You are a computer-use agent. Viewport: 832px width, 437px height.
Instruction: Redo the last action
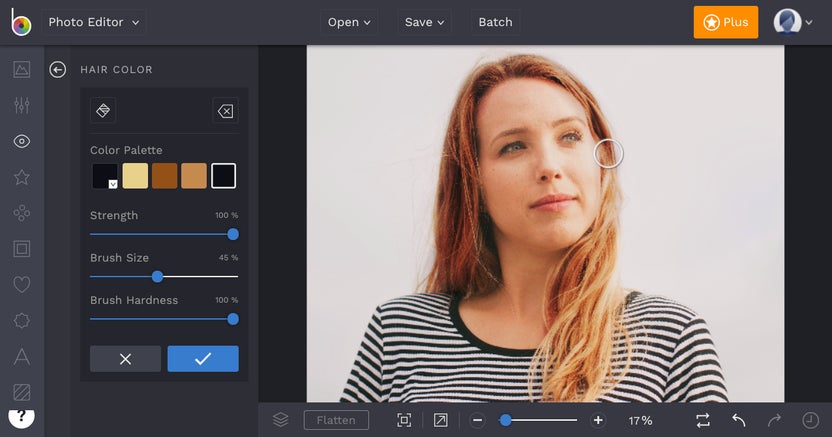(775, 420)
